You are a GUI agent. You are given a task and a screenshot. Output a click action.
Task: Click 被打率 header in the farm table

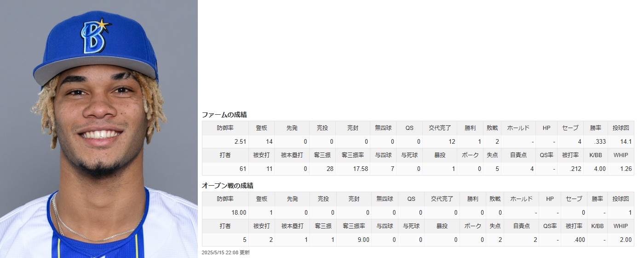pos(570,155)
